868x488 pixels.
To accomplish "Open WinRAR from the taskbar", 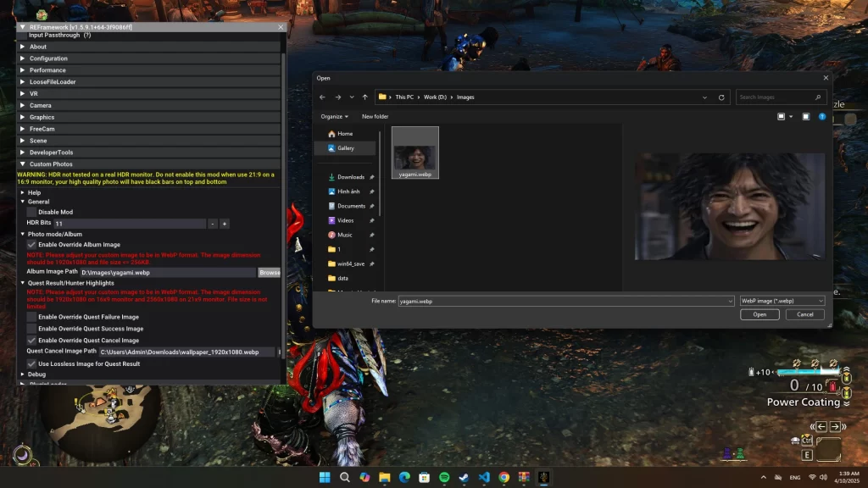I will tap(524, 477).
